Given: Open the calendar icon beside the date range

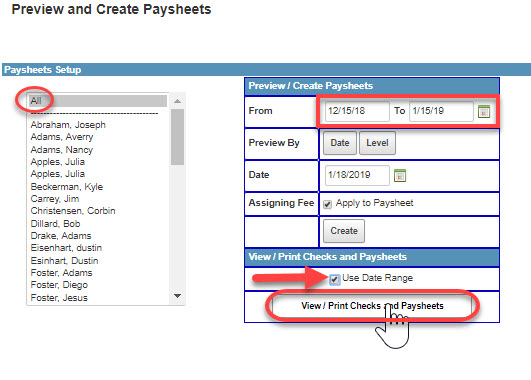Looking at the screenshot, I should (484, 111).
